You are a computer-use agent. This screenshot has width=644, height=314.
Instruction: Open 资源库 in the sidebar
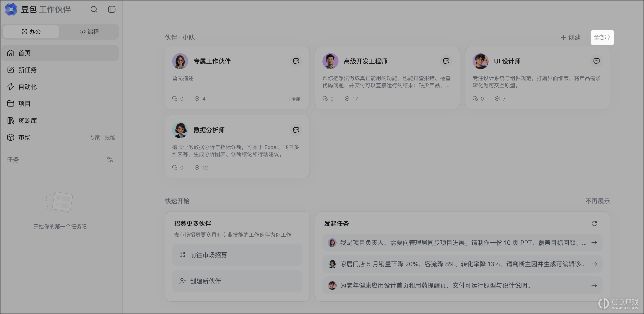pyautogui.click(x=60, y=121)
